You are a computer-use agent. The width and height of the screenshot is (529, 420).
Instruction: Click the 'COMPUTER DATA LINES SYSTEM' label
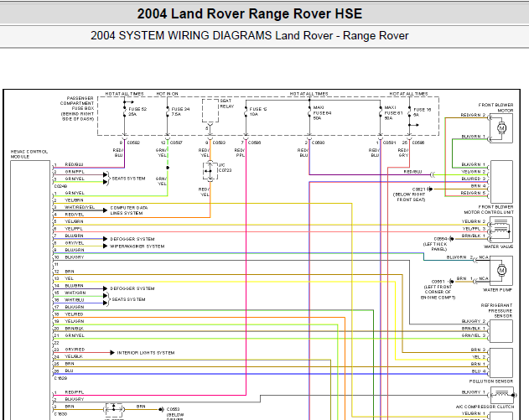[129, 210]
